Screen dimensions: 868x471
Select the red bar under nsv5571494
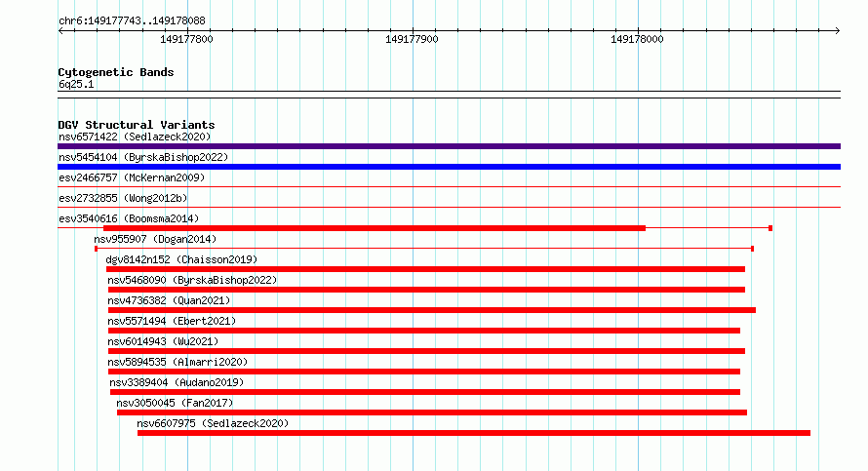pos(424,331)
